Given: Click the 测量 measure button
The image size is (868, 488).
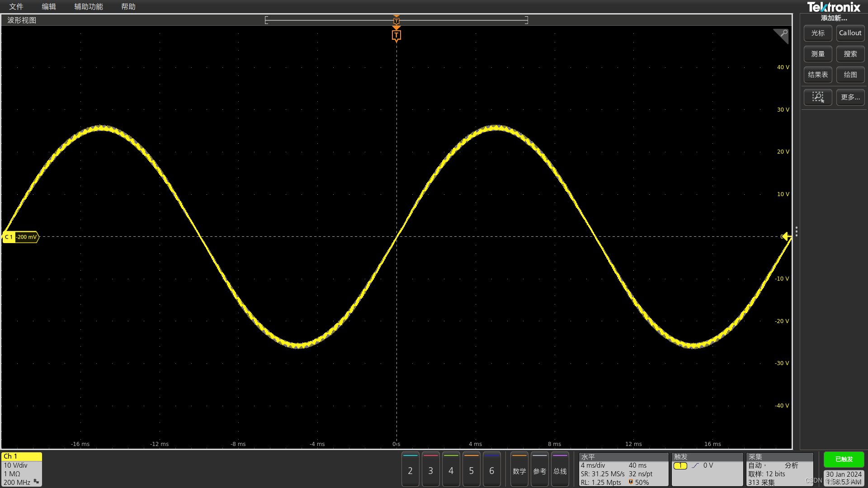Looking at the screenshot, I should point(817,54).
